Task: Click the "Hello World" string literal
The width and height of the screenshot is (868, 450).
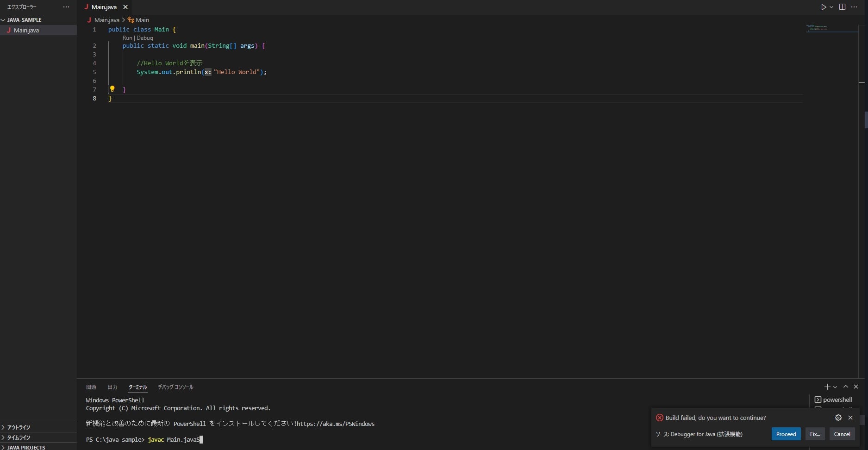Action: [237, 72]
